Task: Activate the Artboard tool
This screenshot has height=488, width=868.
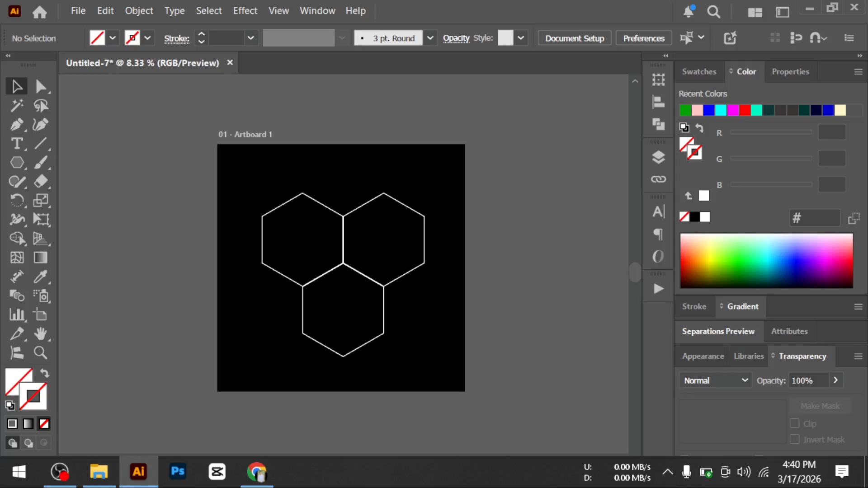Action: pyautogui.click(x=41, y=315)
